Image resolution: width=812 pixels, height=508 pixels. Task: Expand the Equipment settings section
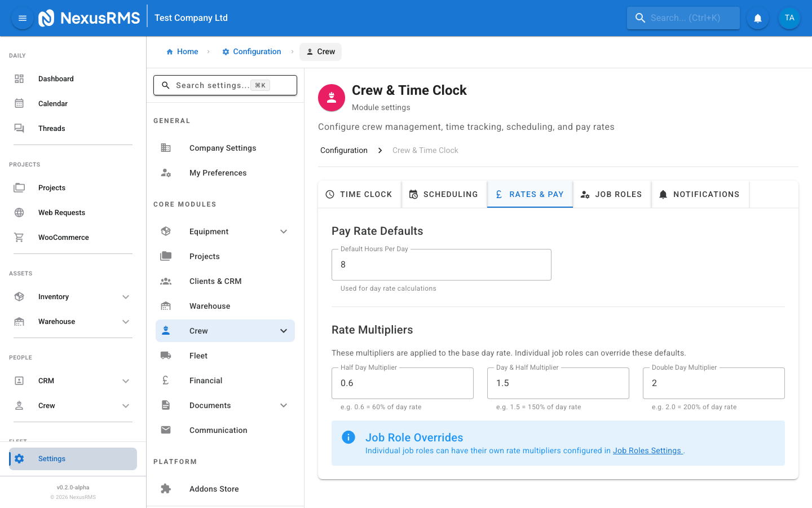pos(283,231)
